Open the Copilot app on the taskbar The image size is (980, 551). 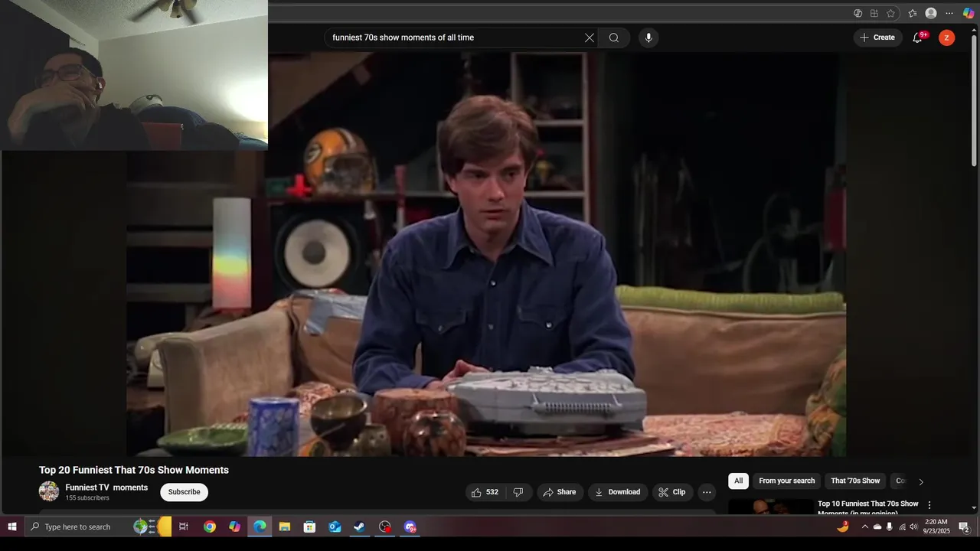[x=234, y=527]
